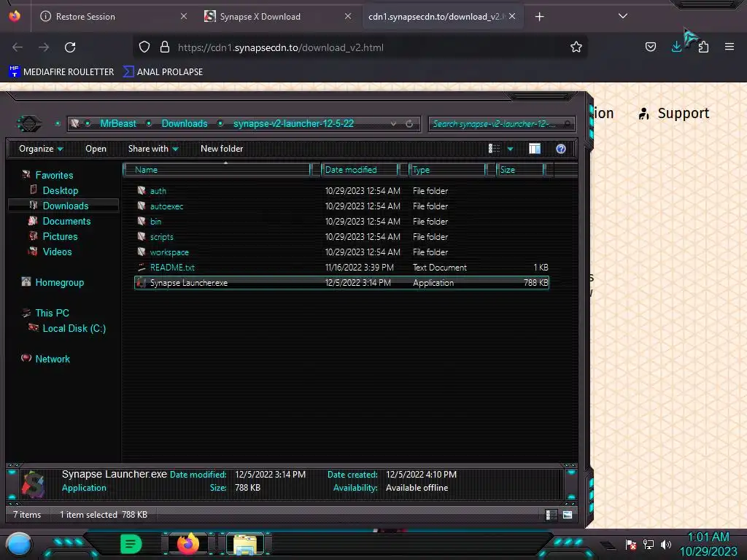Refresh the Explorer folder view
This screenshot has width=747, height=560.
(x=409, y=124)
